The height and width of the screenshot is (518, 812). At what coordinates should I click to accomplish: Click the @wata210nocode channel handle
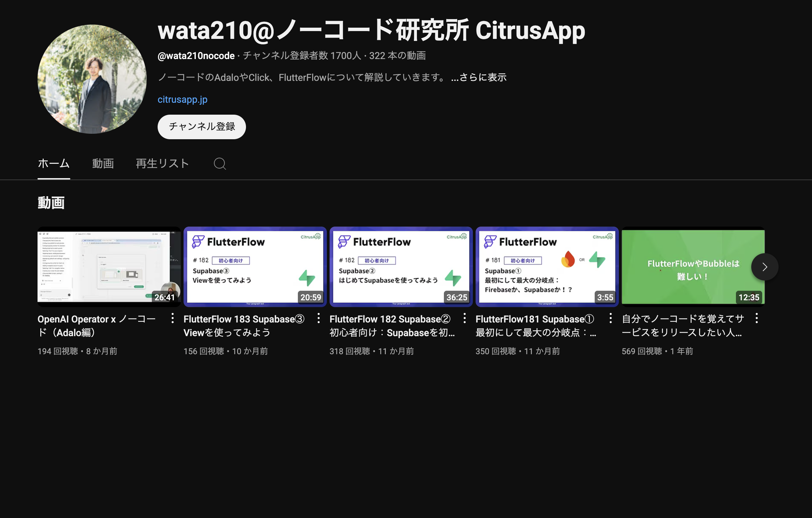click(x=196, y=55)
